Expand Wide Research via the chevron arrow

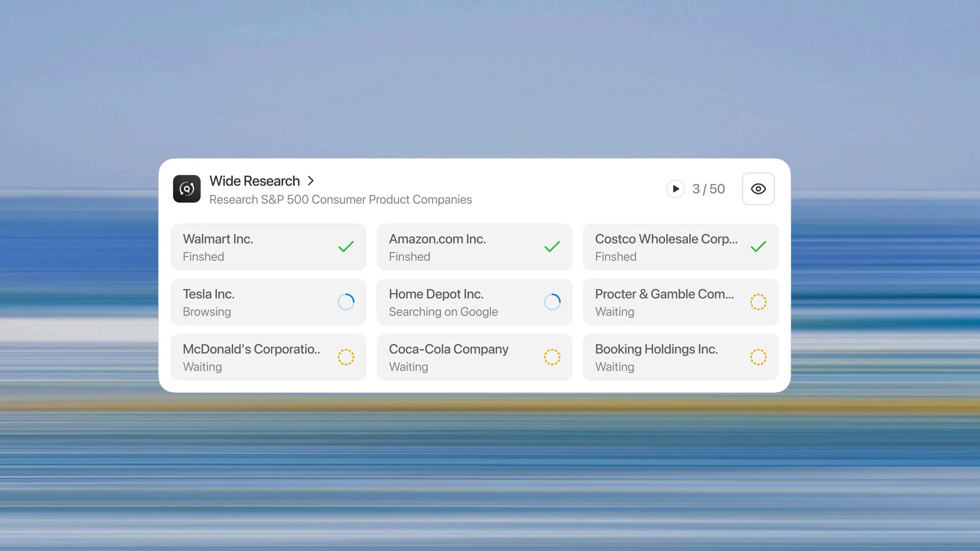tap(311, 181)
